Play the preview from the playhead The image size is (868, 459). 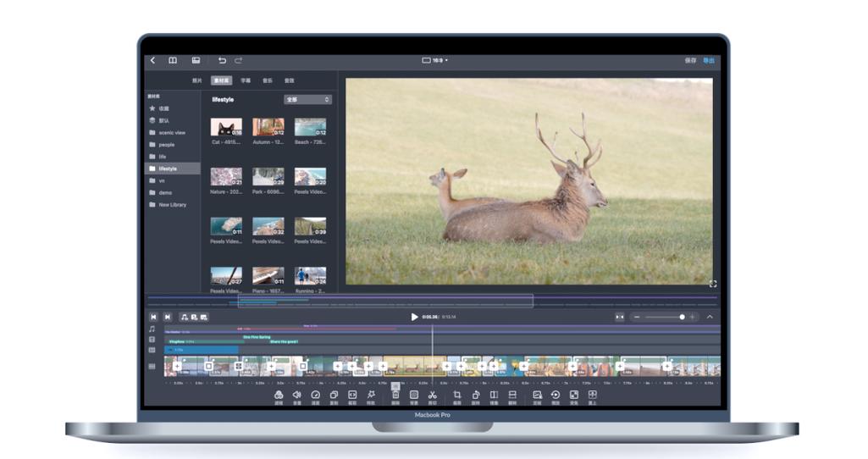414,317
